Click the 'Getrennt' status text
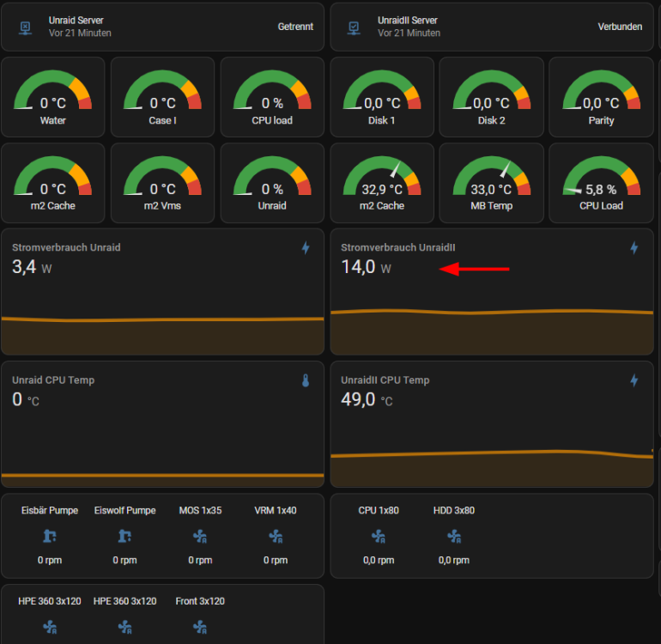This screenshot has width=661, height=644. tap(295, 27)
